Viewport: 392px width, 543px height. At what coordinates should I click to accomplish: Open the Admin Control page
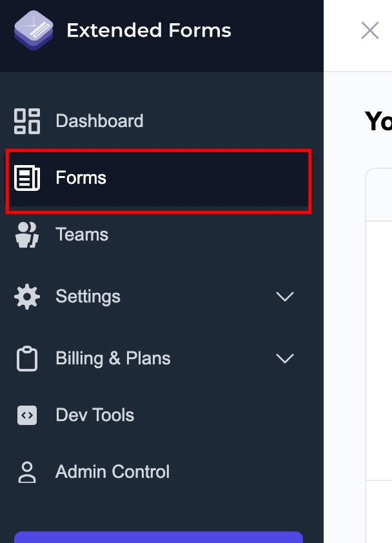pos(112,471)
